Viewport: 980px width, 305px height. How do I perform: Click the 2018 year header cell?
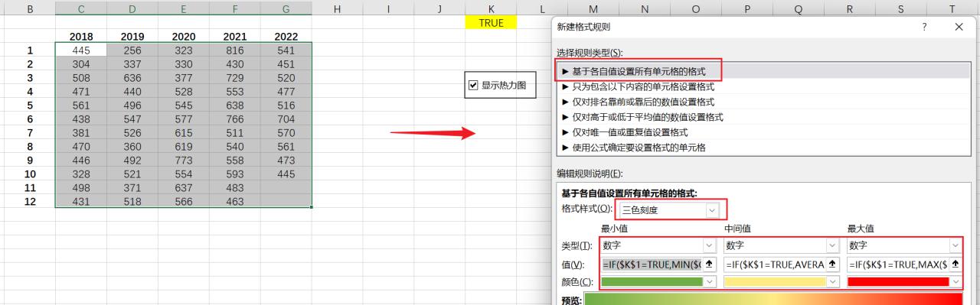pos(81,37)
